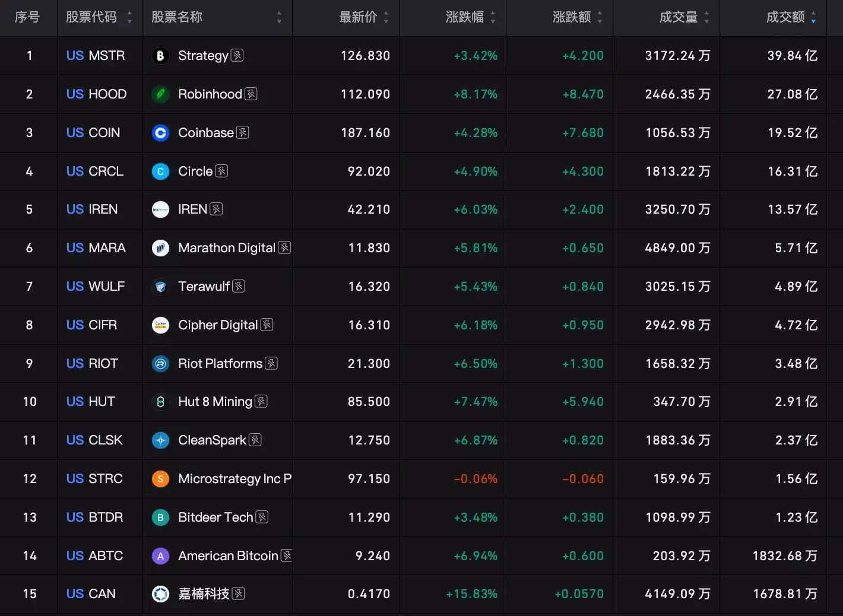The width and height of the screenshot is (843, 616).
Task: Click the orange Microstrategy Inc logo icon
Action: click(160, 479)
